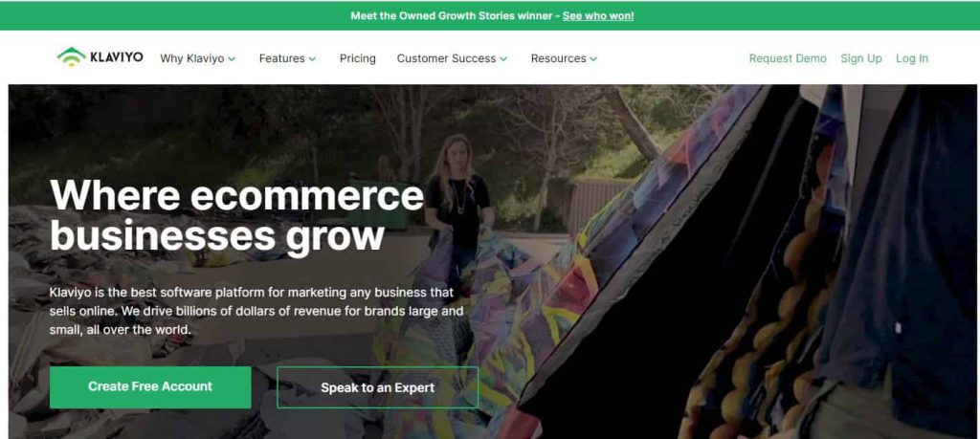Viewport: 980px width, 439px height.
Task: Click the Request Demo link
Action: 788,58
